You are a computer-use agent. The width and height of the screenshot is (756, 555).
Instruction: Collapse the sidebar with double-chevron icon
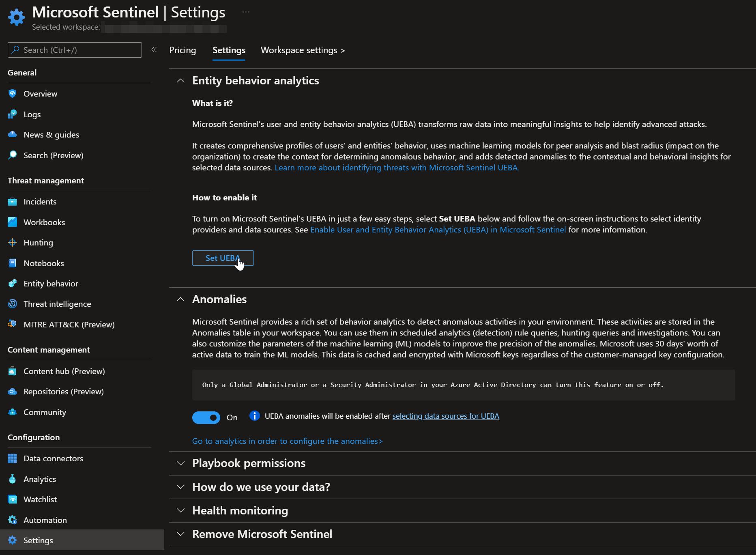coord(154,49)
